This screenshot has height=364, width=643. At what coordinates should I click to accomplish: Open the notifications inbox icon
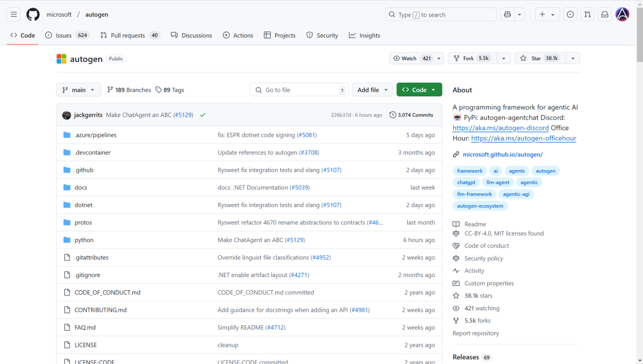(605, 14)
